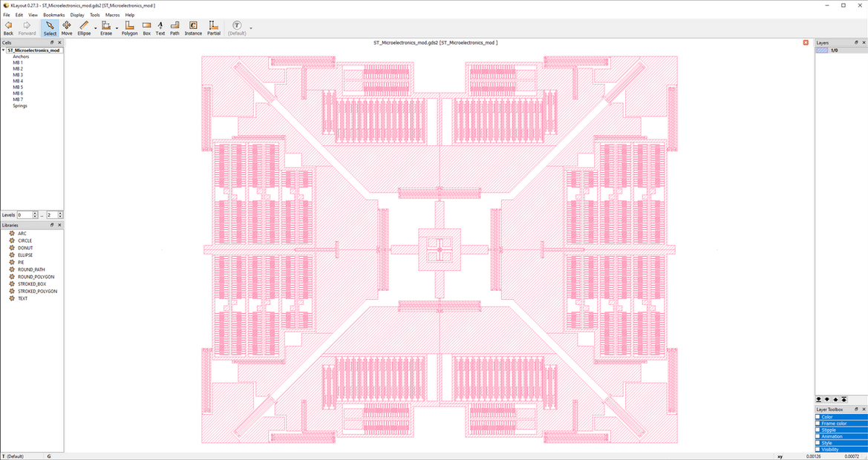Undock the Cells panel
The height and width of the screenshot is (460, 868).
coord(52,42)
